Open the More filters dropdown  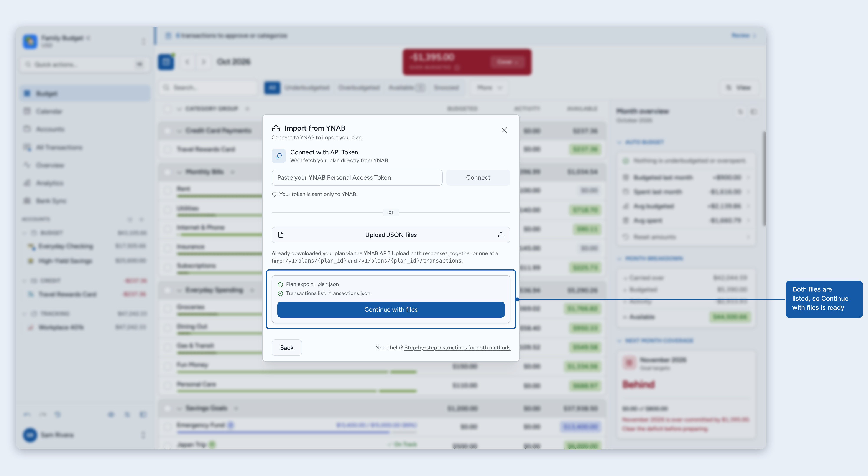point(489,88)
